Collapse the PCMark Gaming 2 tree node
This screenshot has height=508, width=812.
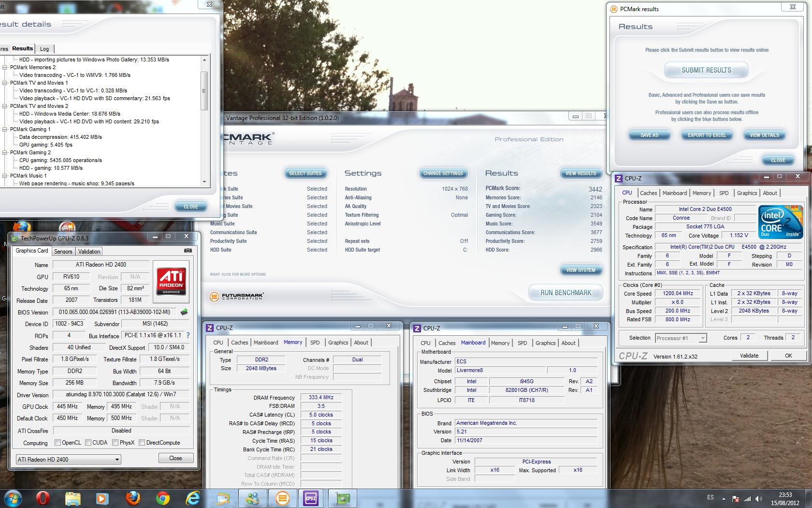(5, 152)
